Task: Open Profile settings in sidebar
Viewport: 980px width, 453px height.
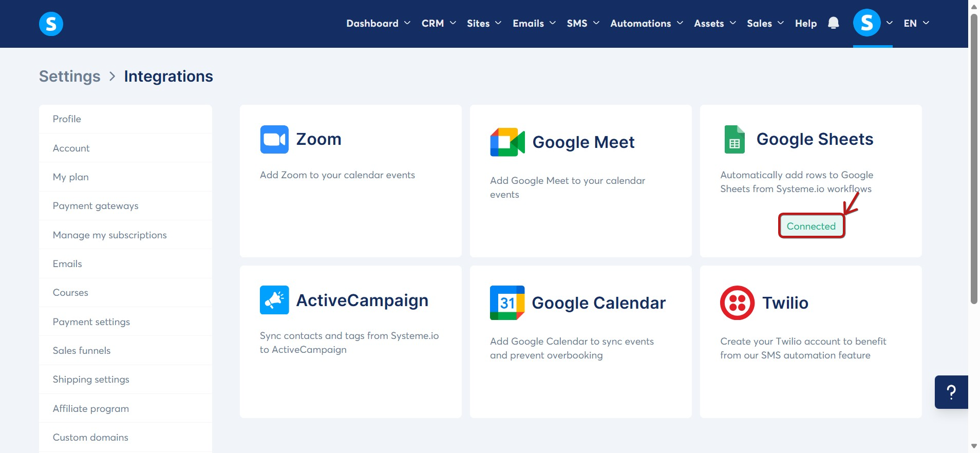Action: (x=125, y=119)
